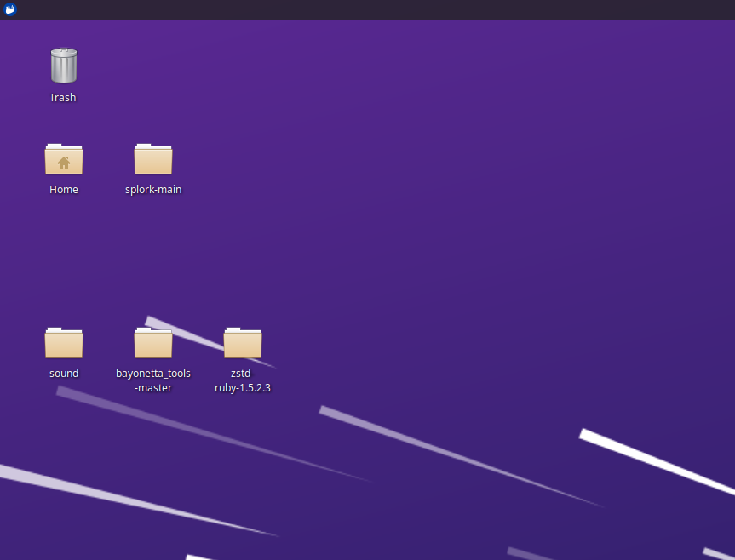
Task: Select the bayonetta_tools-master folder icon
Action: pyautogui.click(x=153, y=343)
